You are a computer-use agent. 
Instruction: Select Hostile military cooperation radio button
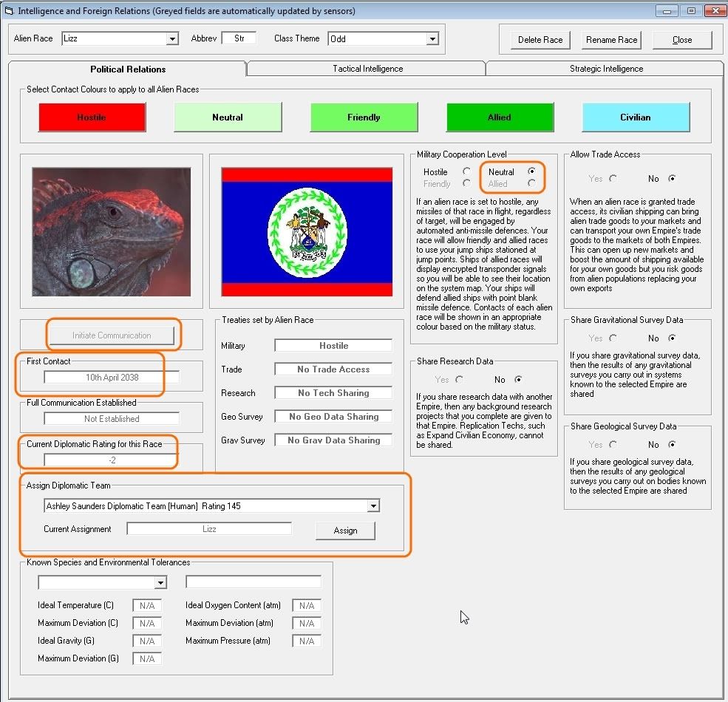[466, 171]
